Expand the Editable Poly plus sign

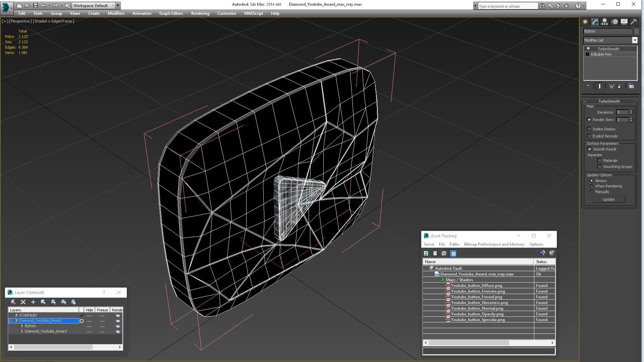(x=587, y=54)
